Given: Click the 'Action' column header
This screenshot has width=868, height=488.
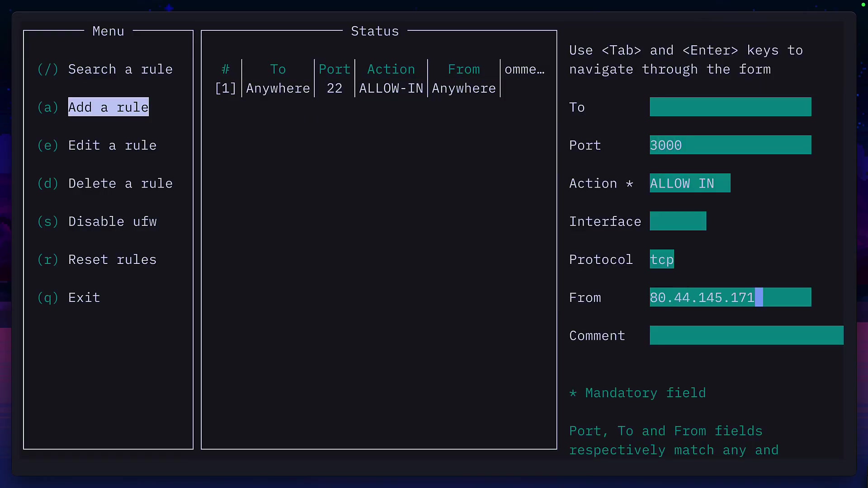Looking at the screenshot, I should (x=391, y=69).
